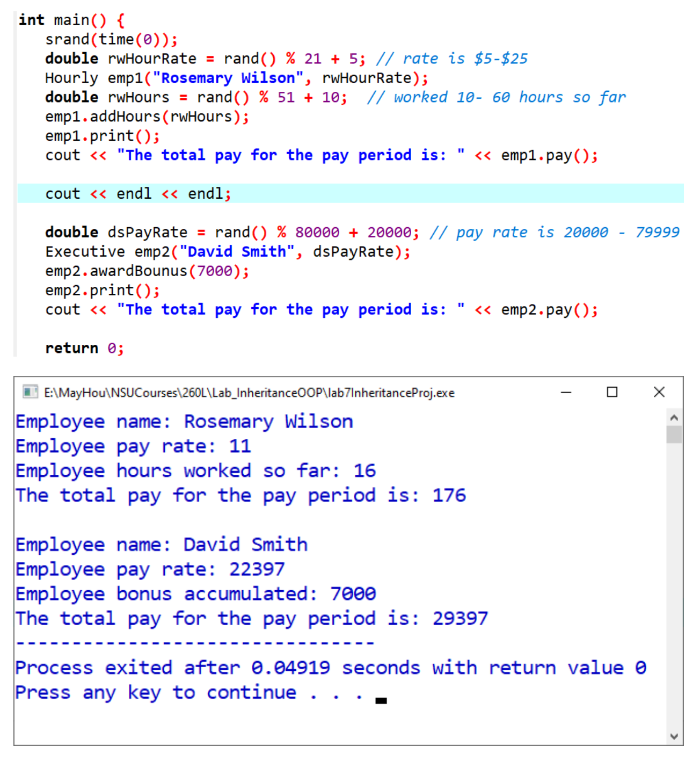This screenshot has width=700, height=768.
Task: Click the '// rate is $5-$25' comment
Action: pyautogui.click(x=452, y=59)
